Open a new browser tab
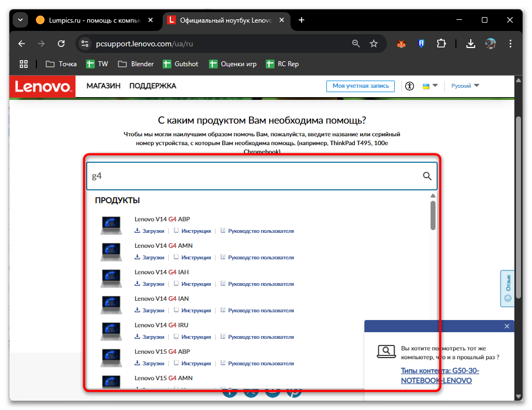532x410 pixels. coord(302,20)
